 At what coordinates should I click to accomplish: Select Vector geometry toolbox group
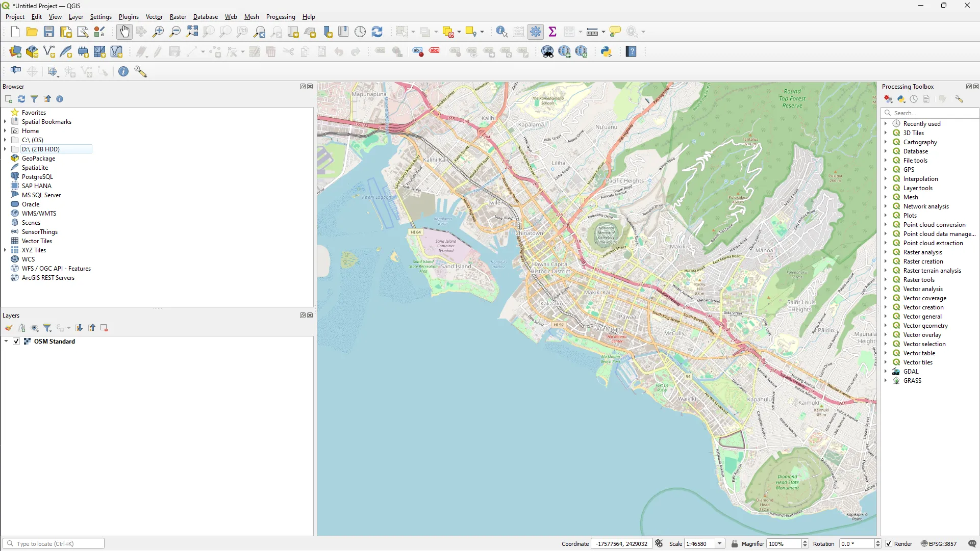tap(925, 326)
